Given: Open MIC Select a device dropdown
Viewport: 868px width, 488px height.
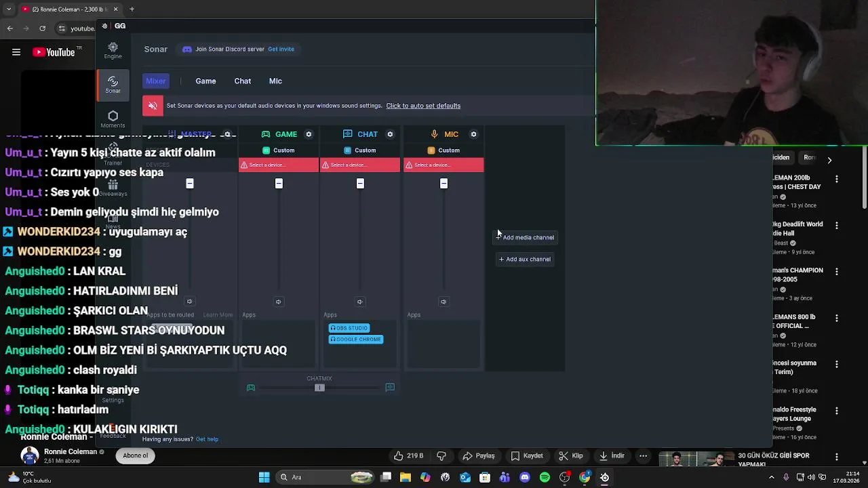Looking at the screenshot, I should click(x=443, y=165).
